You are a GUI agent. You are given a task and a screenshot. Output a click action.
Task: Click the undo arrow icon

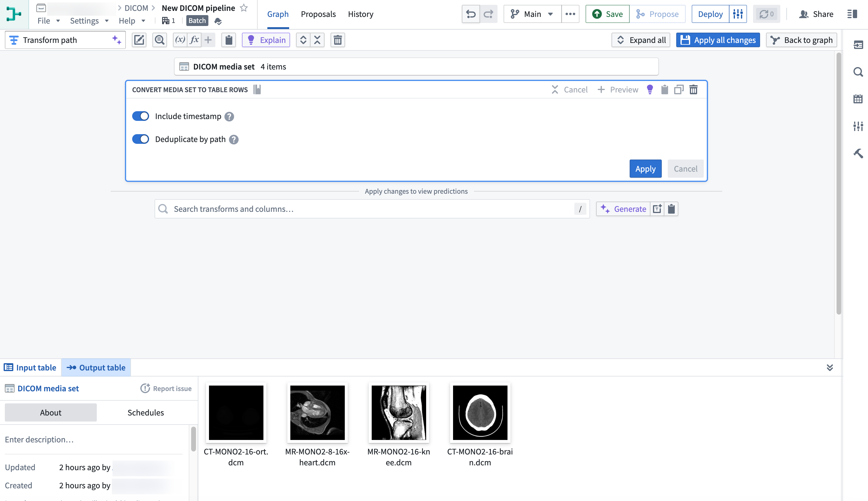(471, 14)
